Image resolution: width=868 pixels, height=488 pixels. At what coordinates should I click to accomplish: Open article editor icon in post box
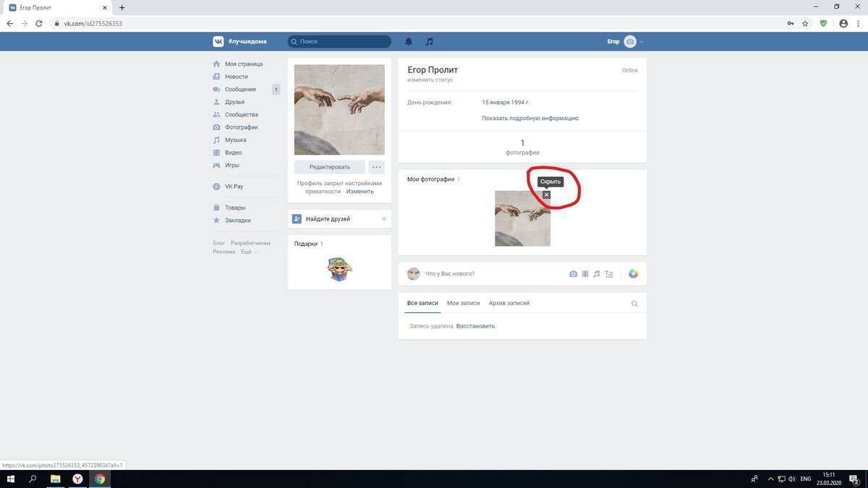pyautogui.click(x=609, y=274)
